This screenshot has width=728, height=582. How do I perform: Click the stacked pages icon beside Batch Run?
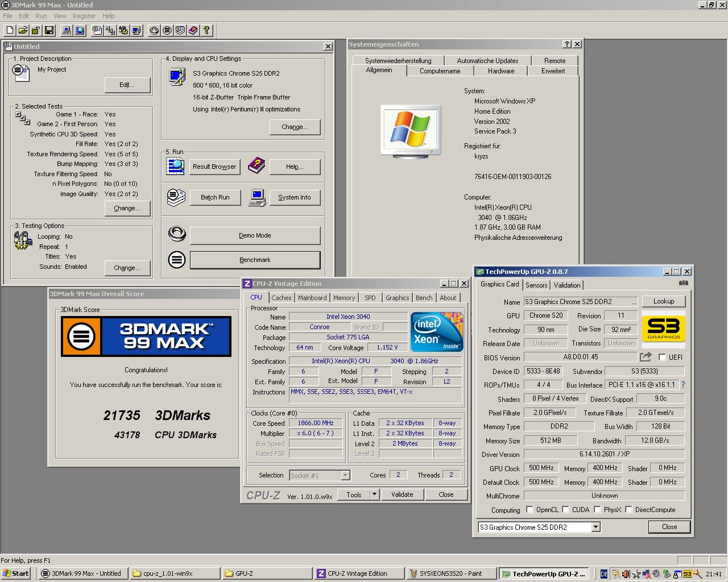(176, 197)
